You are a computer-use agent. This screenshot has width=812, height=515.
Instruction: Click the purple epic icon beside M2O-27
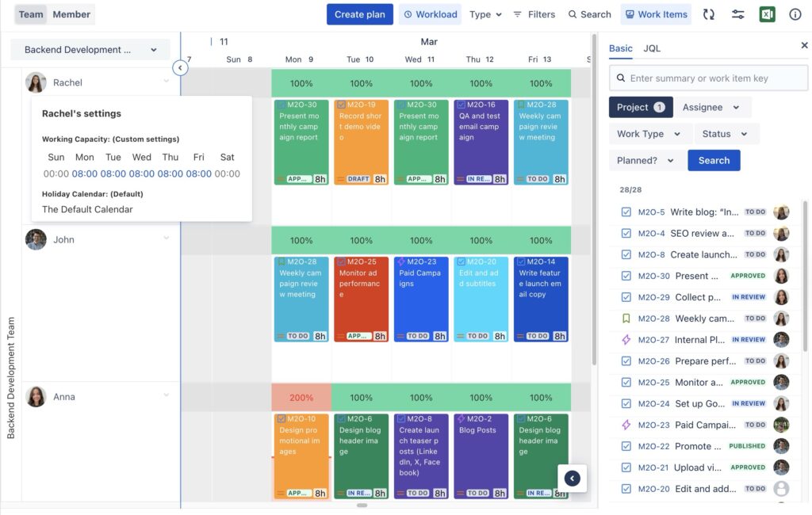(626, 339)
